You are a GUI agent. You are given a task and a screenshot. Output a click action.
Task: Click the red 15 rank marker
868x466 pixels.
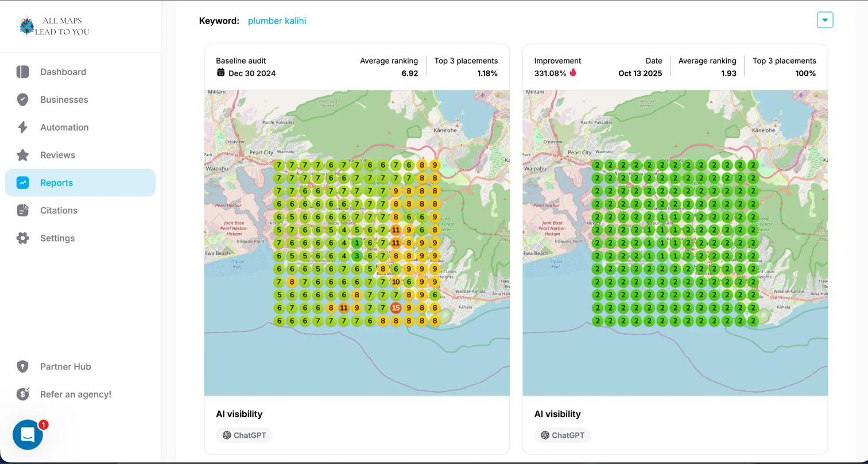396,308
